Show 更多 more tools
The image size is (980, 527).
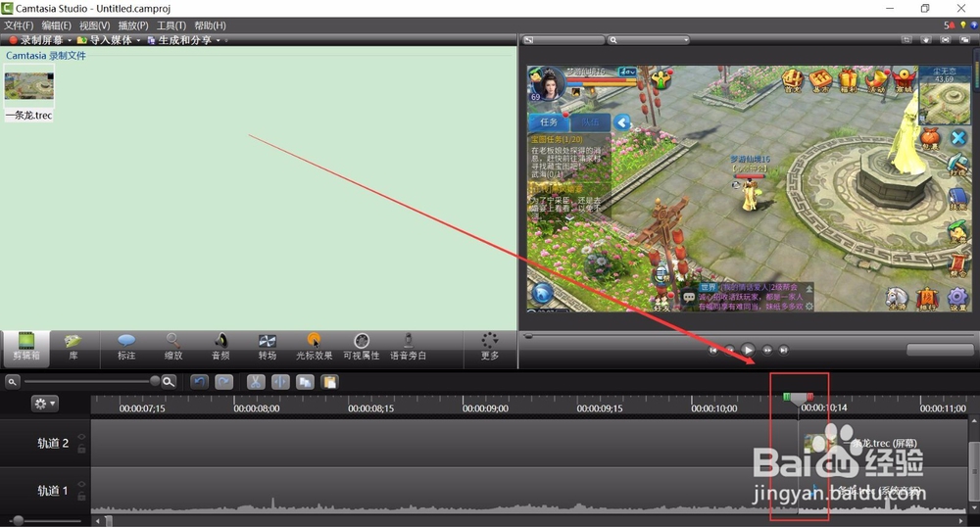pos(490,348)
